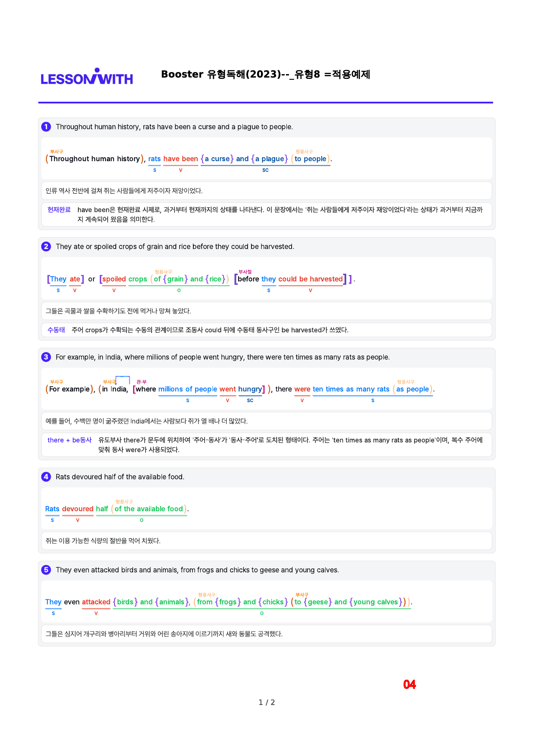Click 'could be harvested' in the diagram

[x=310, y=279]
